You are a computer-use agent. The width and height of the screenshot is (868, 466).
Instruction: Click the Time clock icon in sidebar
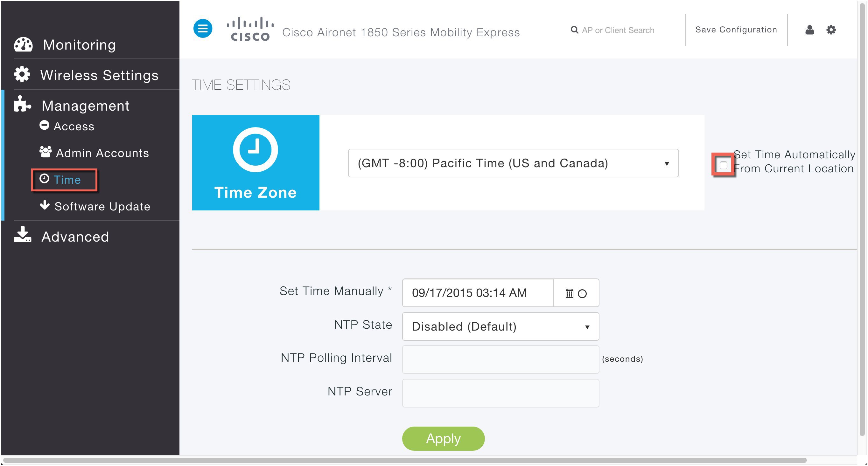44,178
